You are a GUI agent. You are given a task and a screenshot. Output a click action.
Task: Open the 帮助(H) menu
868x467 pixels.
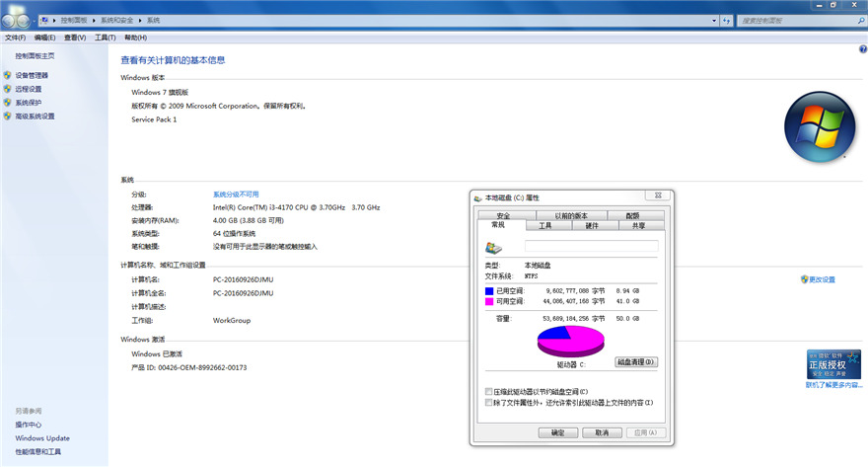(136, 38)
